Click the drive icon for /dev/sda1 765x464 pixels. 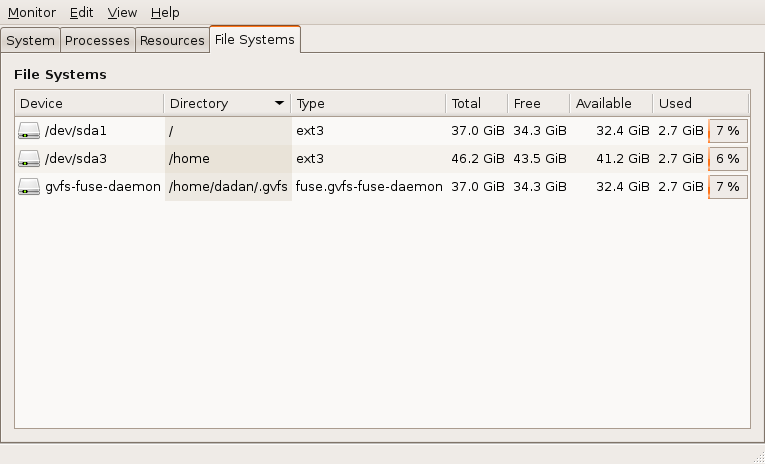pos(29,131)
